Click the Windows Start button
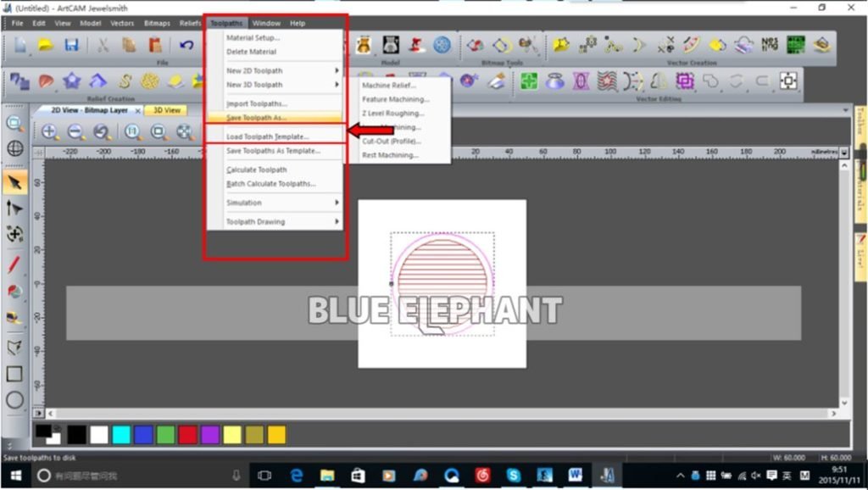This screenshot has width=868, height=490. pyautogui.click(x=15, y=475)
